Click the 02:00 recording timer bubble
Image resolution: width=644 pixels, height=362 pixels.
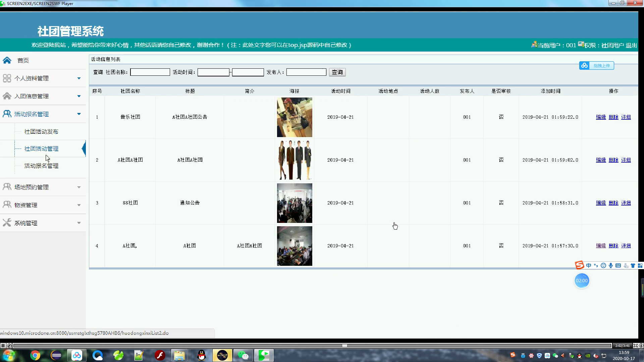pos(582,281)
